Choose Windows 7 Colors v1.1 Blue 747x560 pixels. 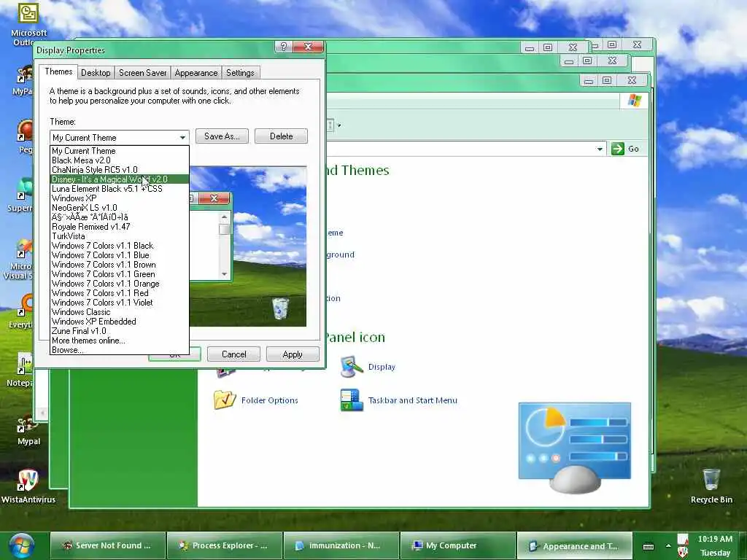(119, 255)
